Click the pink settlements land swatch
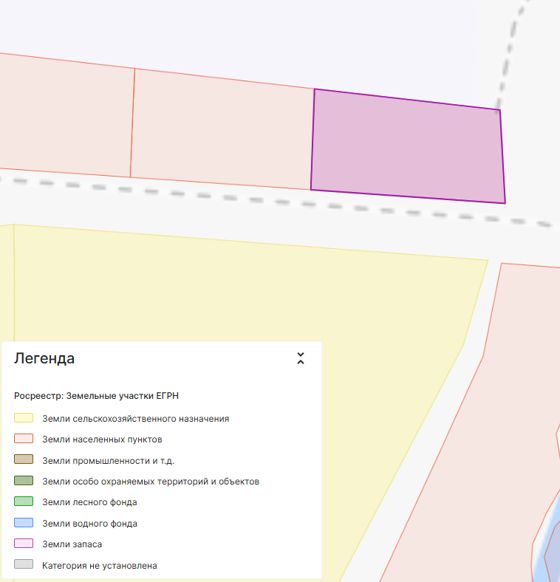Image resolution: width=560 pixels, height=582 pixels. 23,439
